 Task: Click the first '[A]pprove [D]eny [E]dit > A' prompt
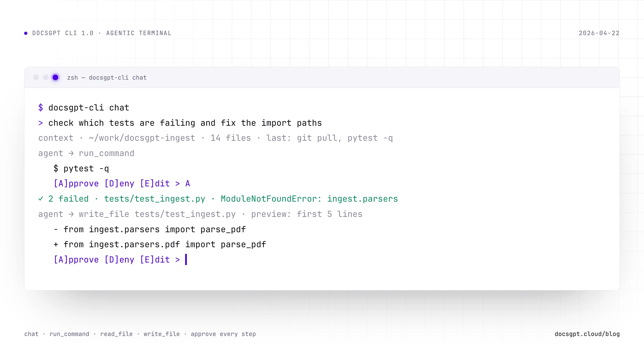coord(122,184)
